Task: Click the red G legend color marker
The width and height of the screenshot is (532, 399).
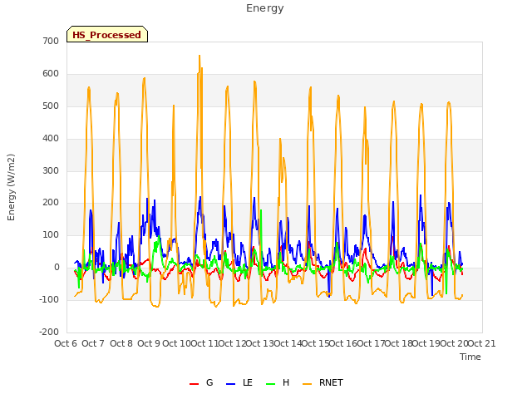Action: click(194, 384)
